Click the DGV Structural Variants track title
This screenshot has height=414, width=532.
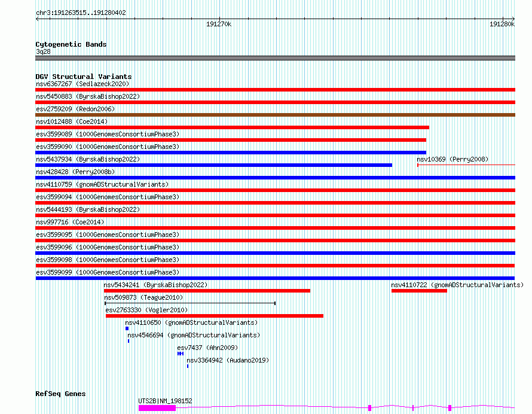pos(84,77)
